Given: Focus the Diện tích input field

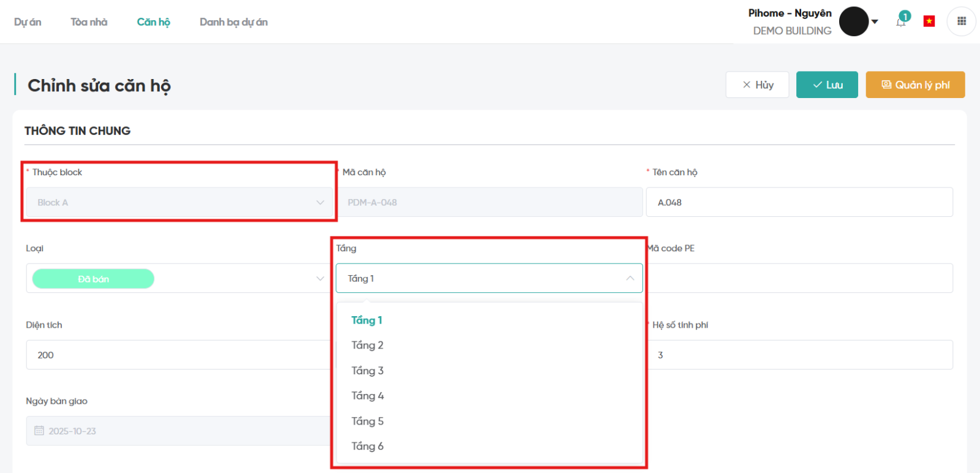Looking at the screenshot, I should (178, 355).
